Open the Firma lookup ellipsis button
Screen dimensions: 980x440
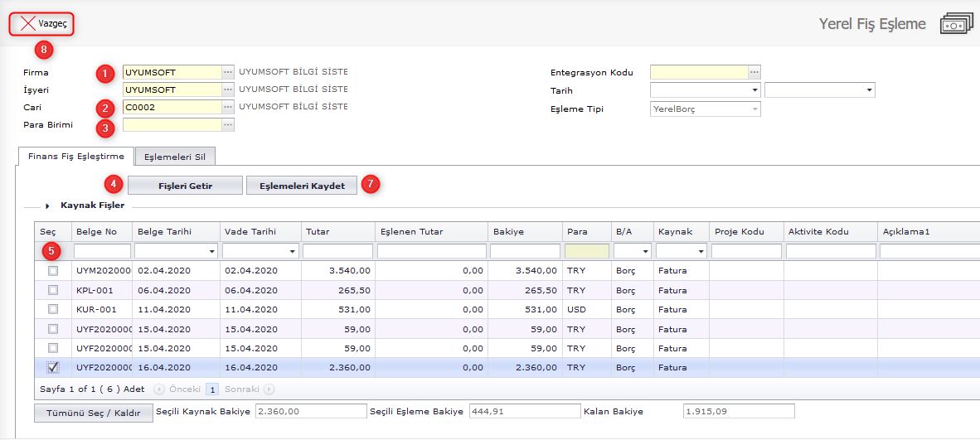click(x=228, y=72)
